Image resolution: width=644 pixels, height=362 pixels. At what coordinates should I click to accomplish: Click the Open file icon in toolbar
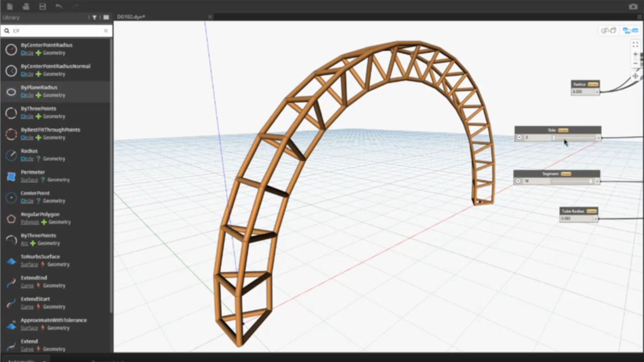26,7
